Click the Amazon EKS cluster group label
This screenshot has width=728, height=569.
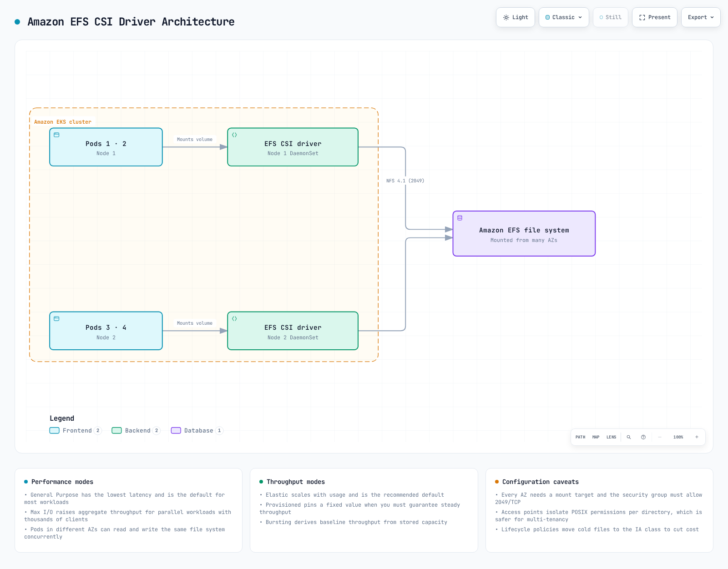(x=63, y=122)
